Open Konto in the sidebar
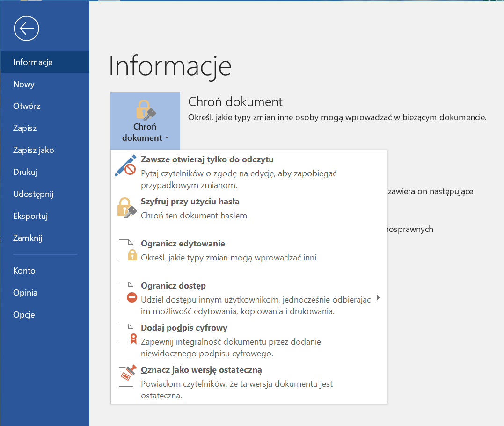The width and height of the screenshot is (504, 426). tap(44, 270)
